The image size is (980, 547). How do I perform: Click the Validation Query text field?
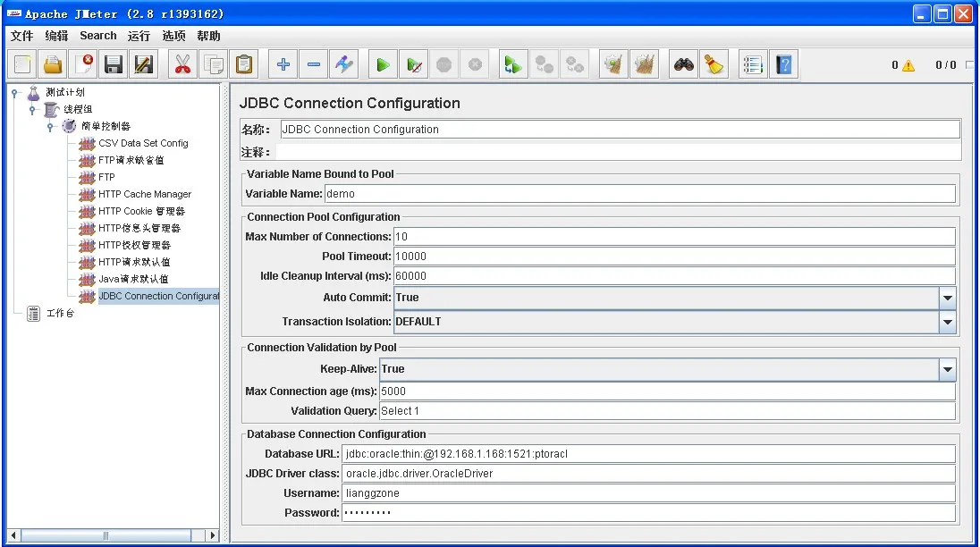click(666, 411)
